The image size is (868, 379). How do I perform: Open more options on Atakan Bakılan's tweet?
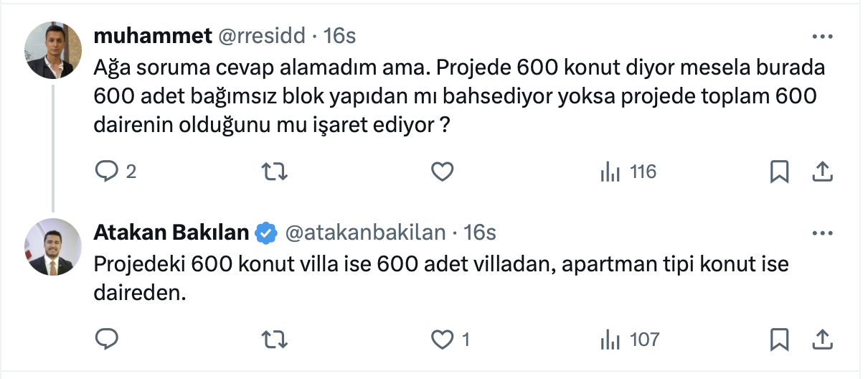coord(821,233)
